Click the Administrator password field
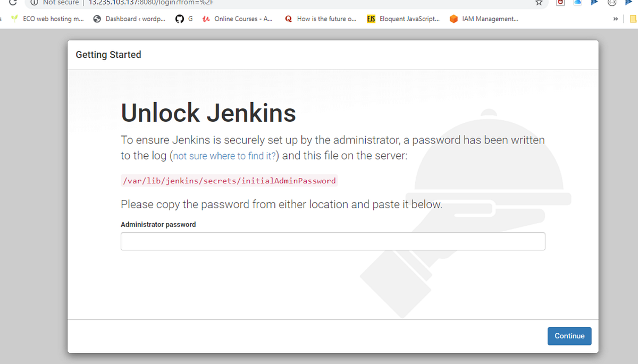The width and height of the screenshot is (638, 364). (x=333, y=241)
